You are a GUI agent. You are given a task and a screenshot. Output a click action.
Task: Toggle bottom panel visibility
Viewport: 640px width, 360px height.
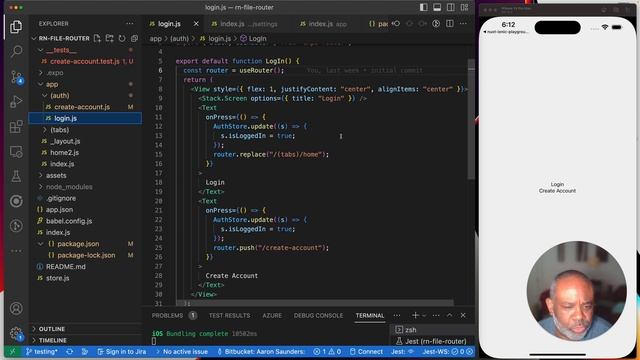click(x=437, y=7)
